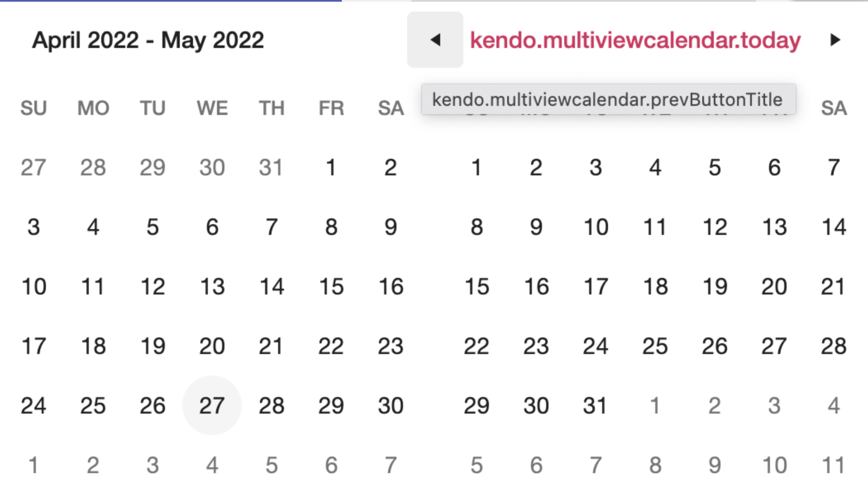Image resolution: width=868 pixels, height=493 pixels.
Task: Click the kendo.multiviewcalendar.today link
Action: pyautogui.click(x=635, y=40)
